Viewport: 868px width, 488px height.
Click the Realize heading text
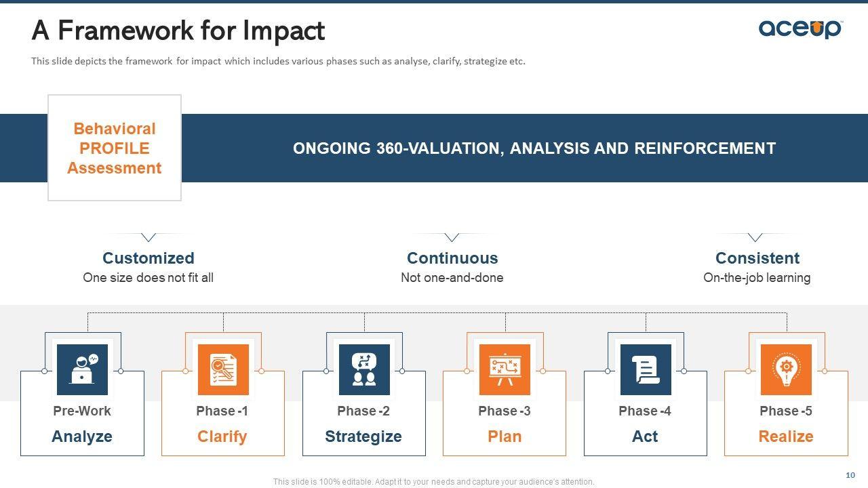click(x=786, y=436)
